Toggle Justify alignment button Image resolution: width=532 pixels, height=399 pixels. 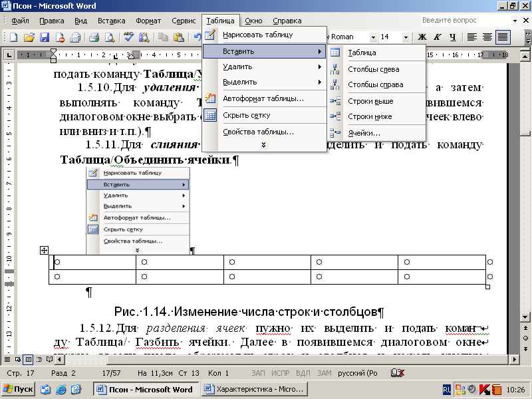(503, 37)
